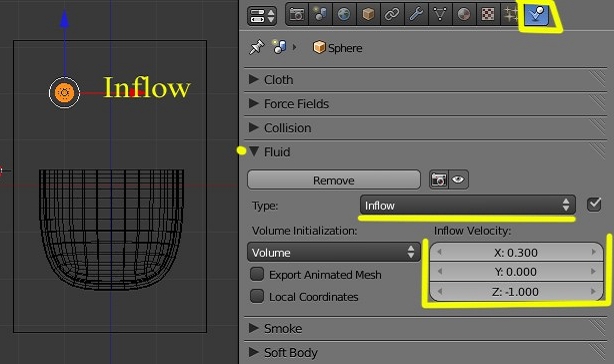Switch to the World properties tab

[344, 15]
